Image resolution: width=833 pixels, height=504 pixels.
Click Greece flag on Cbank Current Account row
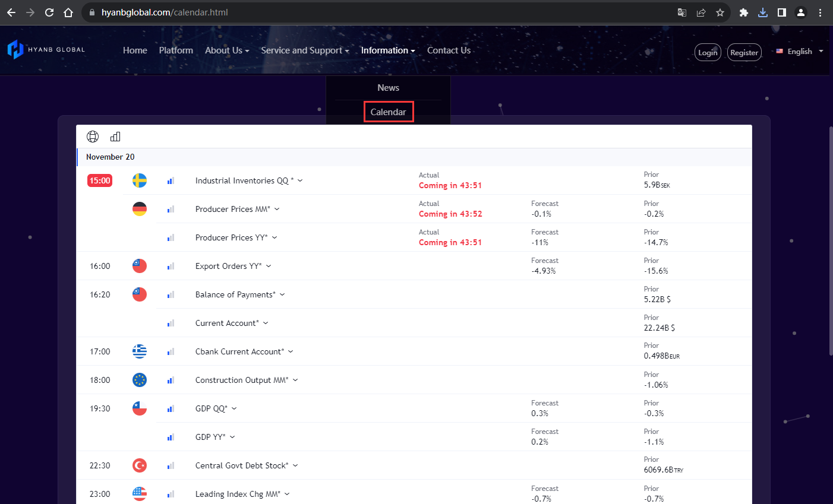click(x=140, y=351)
